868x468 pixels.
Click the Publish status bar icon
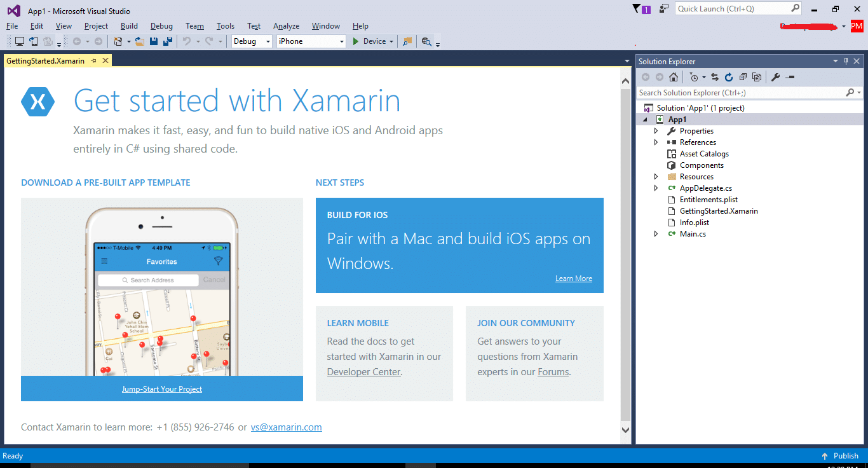[825, 456]
